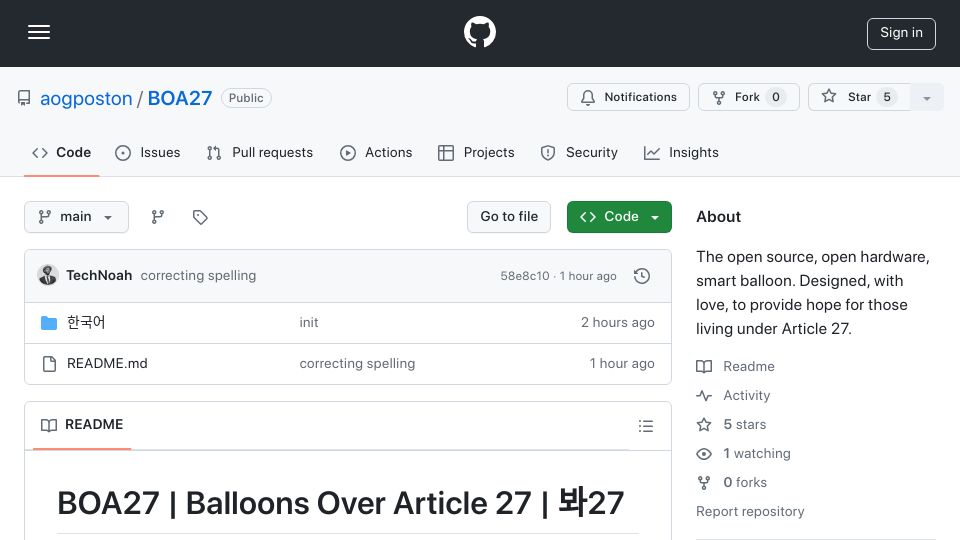This screenshot has width=960, height=540.
Task: Click the '2 hours ago' timestamp
Action: (618, 323)
